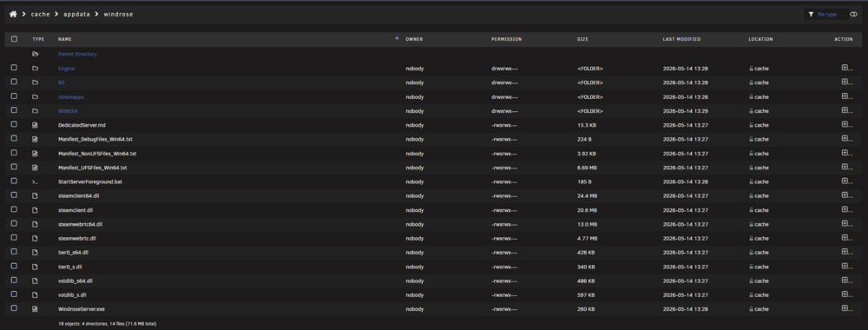
Task: Open the steamapps folder
Action: point(71,97)
